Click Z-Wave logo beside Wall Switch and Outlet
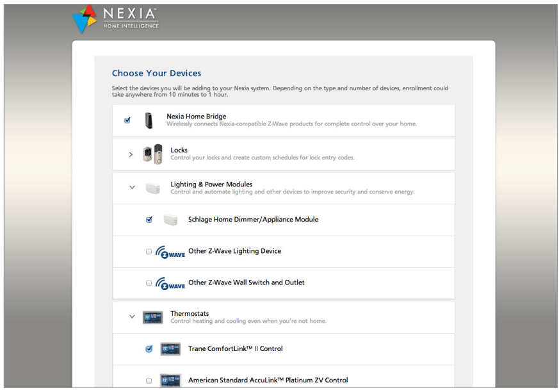This screenshot has width=559, height=392. pos(170,284)
